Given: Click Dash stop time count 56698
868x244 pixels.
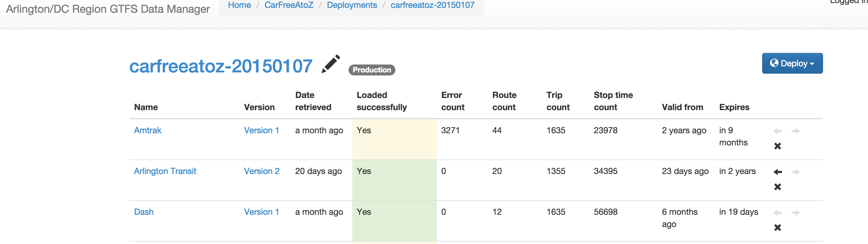Looking at the screenshot, I should [x=606, y=212].
